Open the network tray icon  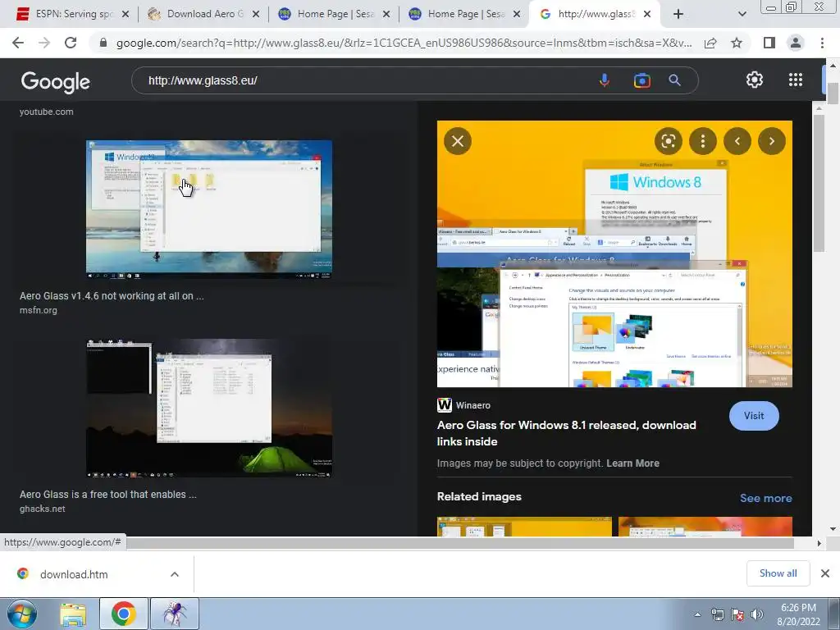(x=717, y=614)
